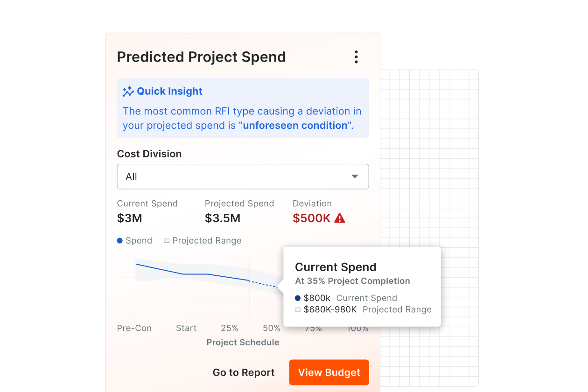Click the dashed projection line on the chart

264,285
